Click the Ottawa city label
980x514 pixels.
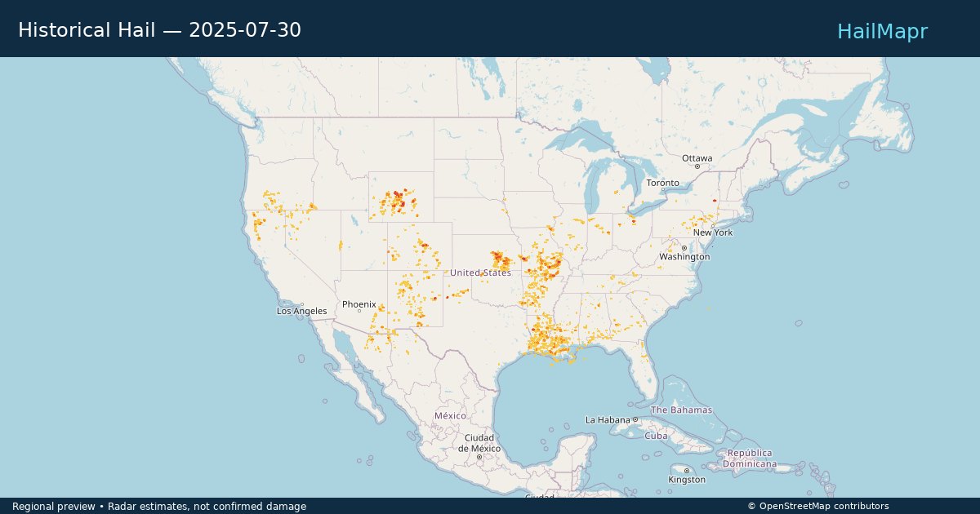(x=697, y=158)
